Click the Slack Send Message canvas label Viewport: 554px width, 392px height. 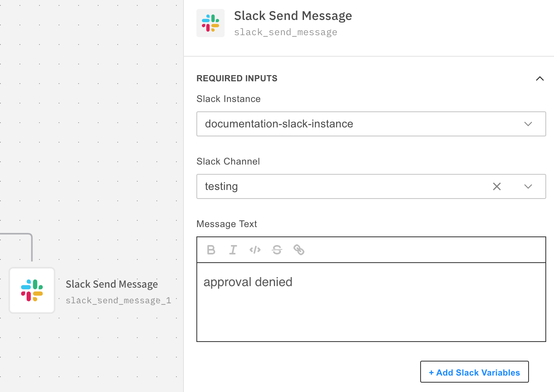[112, 284]
